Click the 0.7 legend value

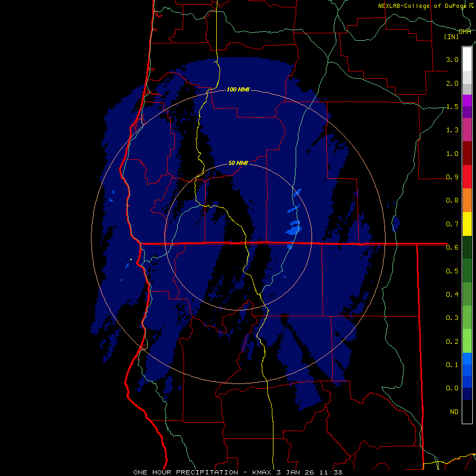pyautogui.click(x=452, y=224)
